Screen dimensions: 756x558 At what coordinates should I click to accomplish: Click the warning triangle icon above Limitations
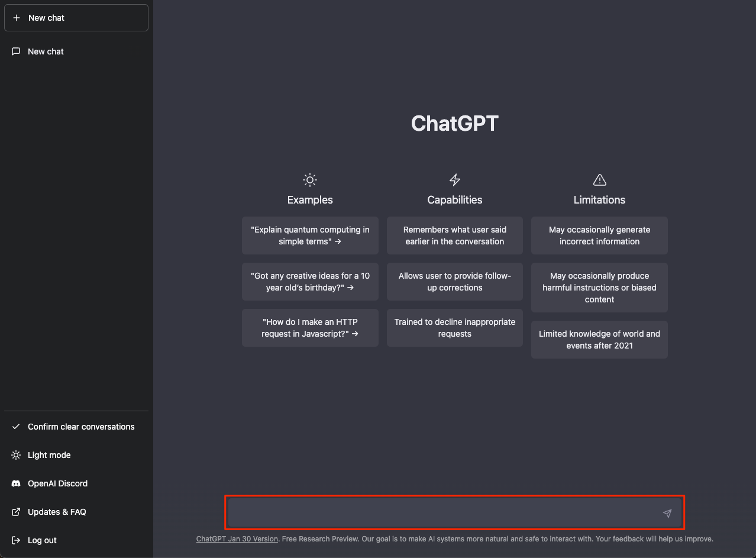point(599,180)
